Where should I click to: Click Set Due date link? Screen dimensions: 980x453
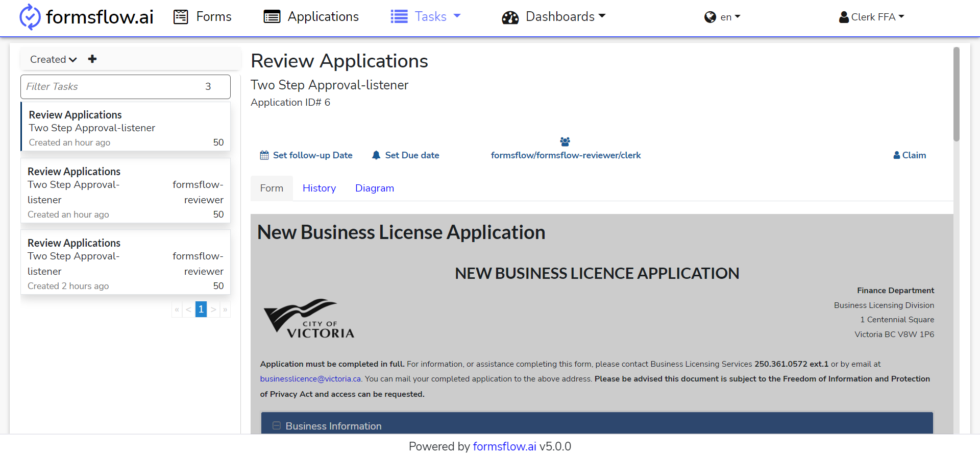(406, 155)
